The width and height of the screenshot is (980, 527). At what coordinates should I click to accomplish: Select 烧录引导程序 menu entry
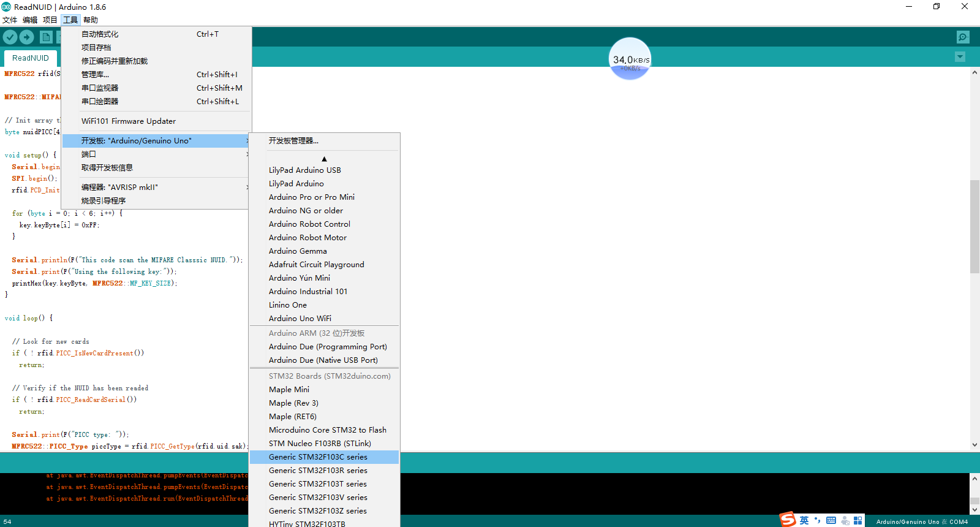(157, 201)
